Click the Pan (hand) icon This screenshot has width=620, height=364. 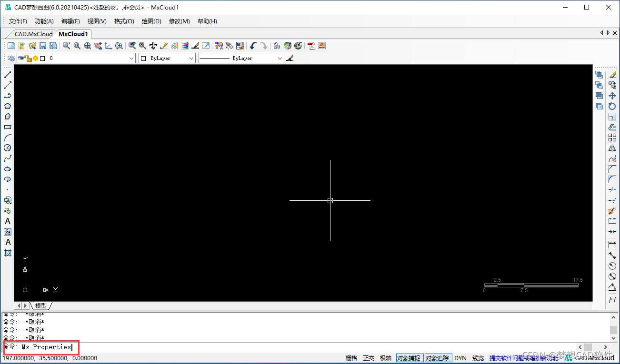98,46
